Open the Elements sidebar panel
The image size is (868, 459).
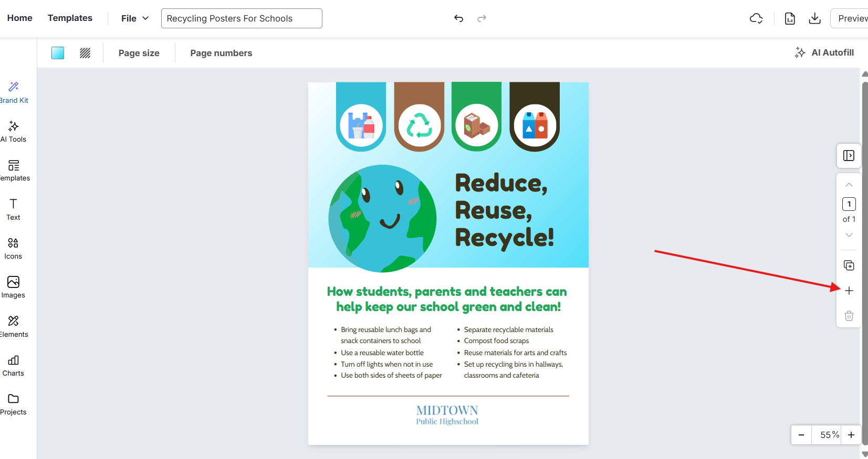coord(14,326)
